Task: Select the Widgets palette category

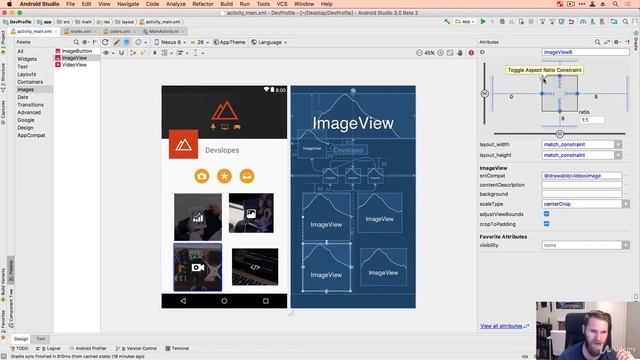Action: tap(27, 59)
